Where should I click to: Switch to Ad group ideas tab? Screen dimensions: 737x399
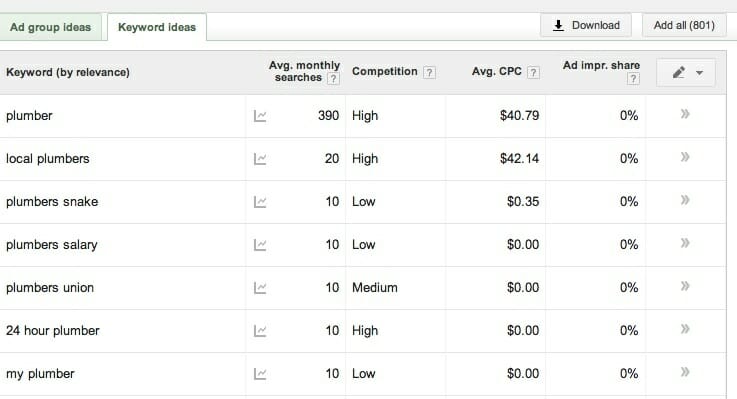50,27
